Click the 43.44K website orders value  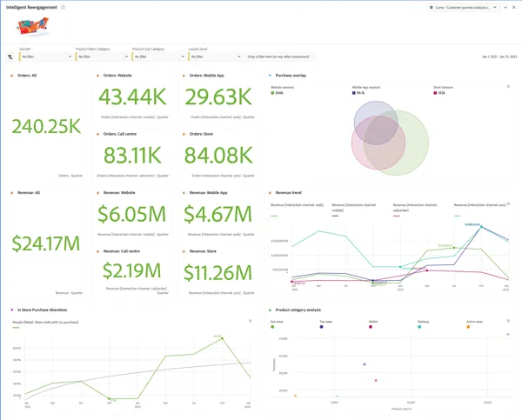click(132, 97)
